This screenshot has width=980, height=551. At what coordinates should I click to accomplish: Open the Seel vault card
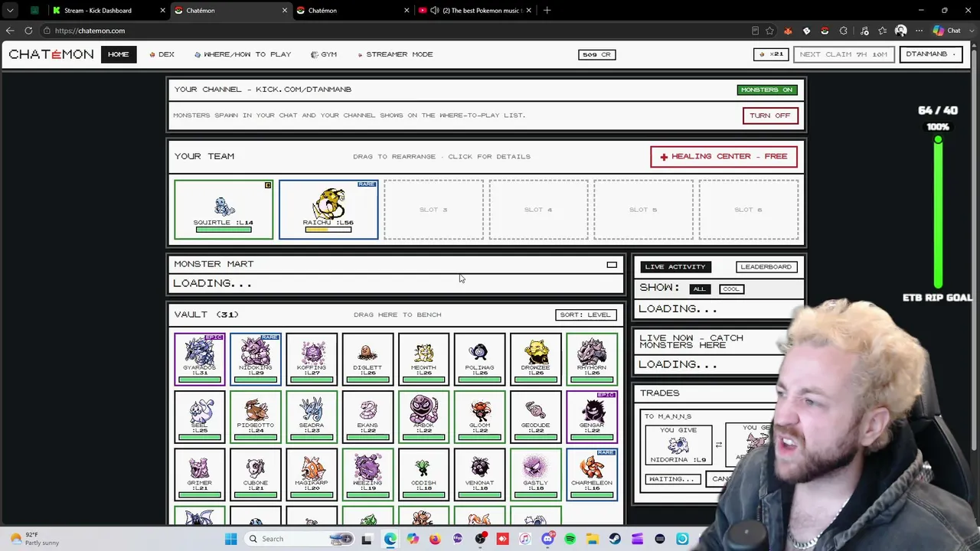(x=199, y=416)
